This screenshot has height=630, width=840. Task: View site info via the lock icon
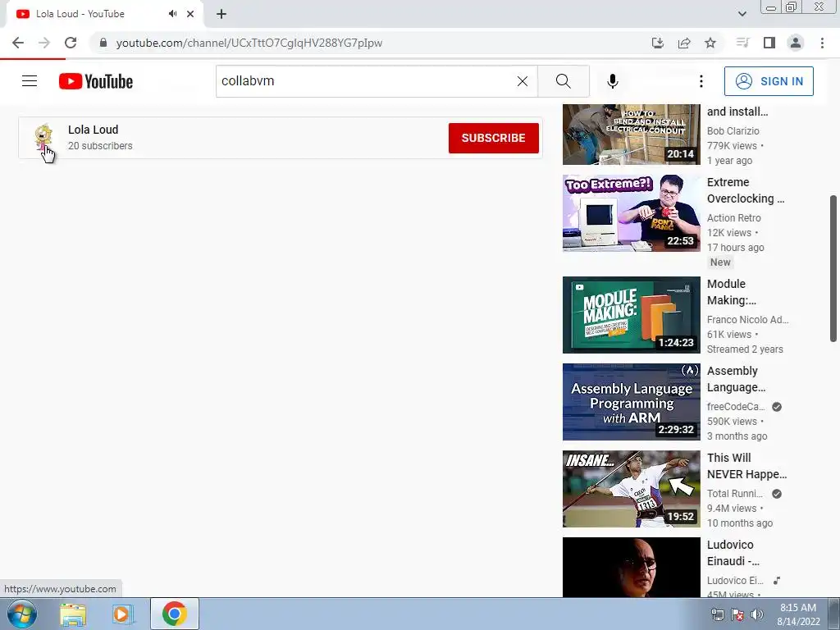(103, 43)
